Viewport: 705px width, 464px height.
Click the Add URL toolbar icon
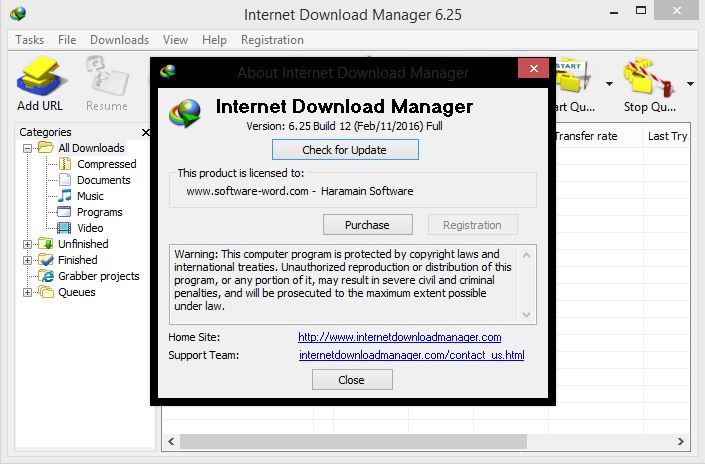point(40,76)
